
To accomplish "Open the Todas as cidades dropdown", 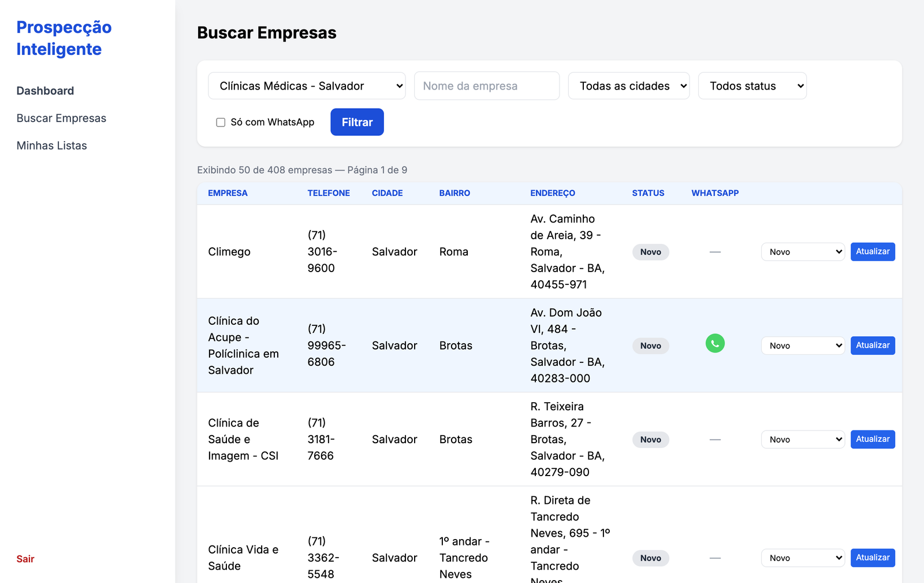I will (628, 86).
